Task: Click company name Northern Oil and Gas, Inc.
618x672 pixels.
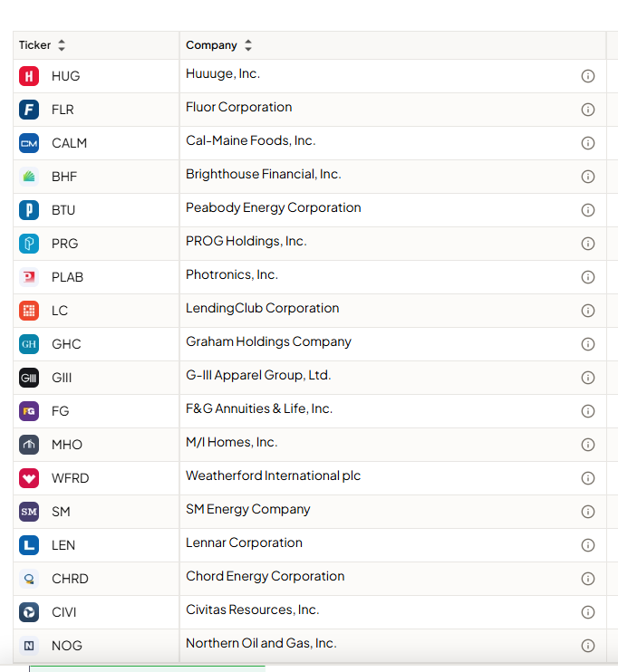Action: (x=261, y=643)
